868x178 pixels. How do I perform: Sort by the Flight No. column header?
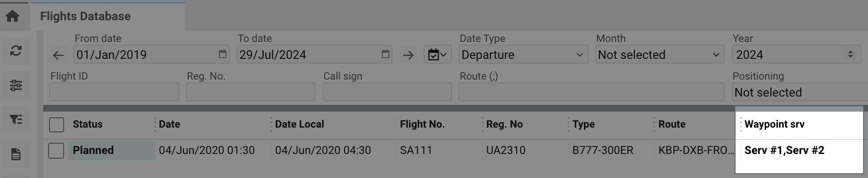coord(422,124)
